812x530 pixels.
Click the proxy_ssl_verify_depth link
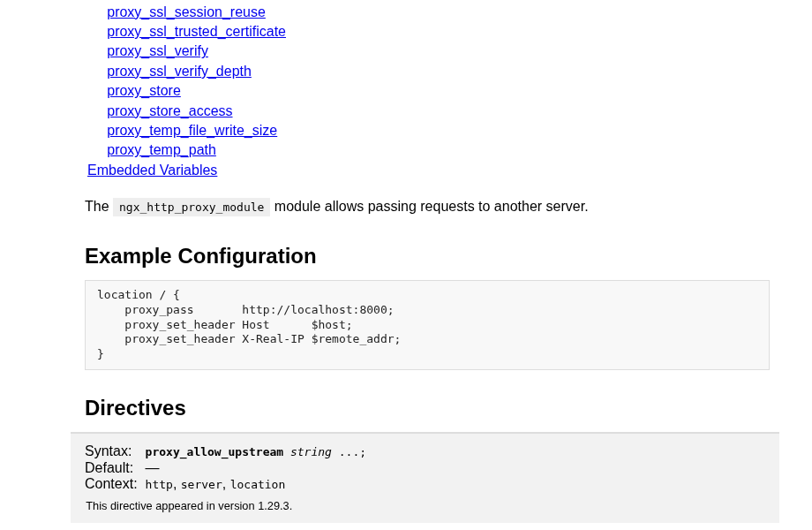pyautogui.click(x=179, y=71)
